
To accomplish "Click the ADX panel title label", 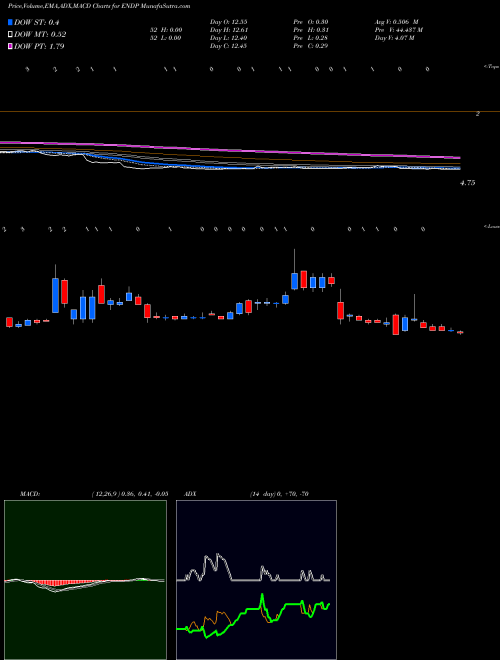I will 191,494.
